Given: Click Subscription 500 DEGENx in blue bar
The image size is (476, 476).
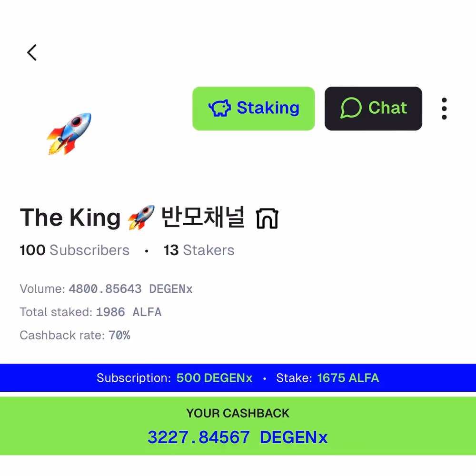Looking at the screenshot, I should 175,378.
